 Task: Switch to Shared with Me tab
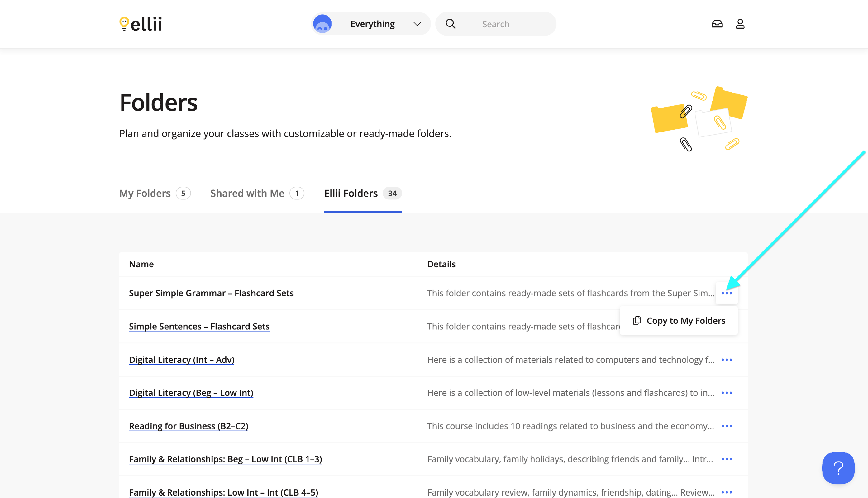[247, 193]
